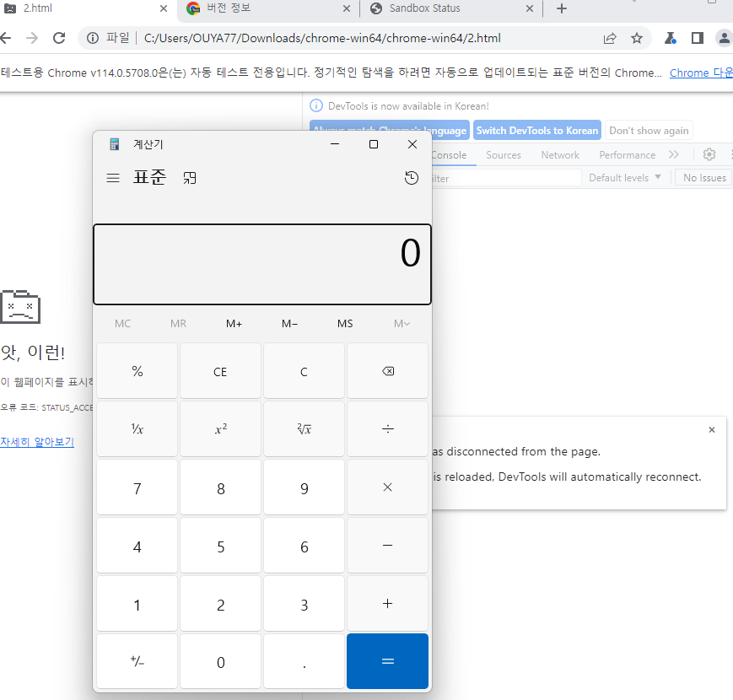Open a new Chrome tab
Screen dimensions: 733x700
pyautogui.click(x=562, y=8)
